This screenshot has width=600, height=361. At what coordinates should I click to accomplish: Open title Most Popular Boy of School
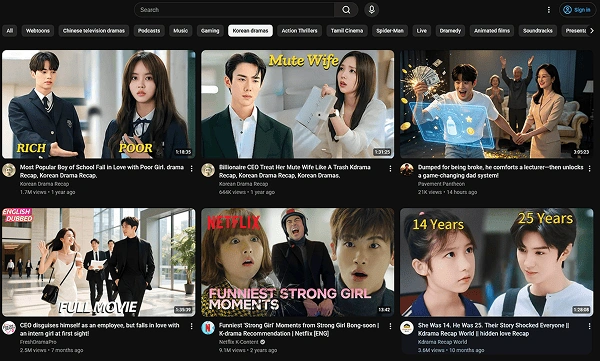point(101,171)
